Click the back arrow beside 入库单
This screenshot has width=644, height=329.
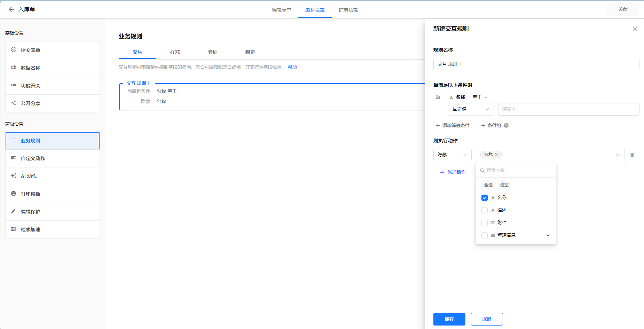click(x=11, y=9)
